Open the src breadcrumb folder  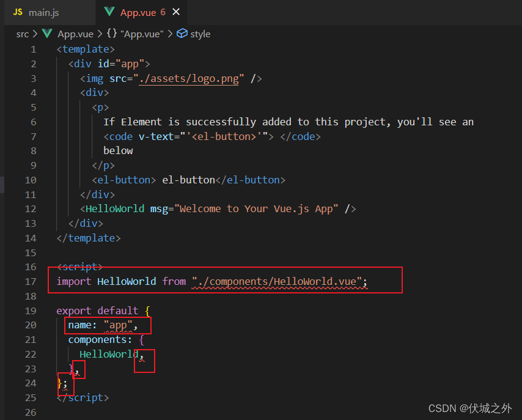(22, 34)
